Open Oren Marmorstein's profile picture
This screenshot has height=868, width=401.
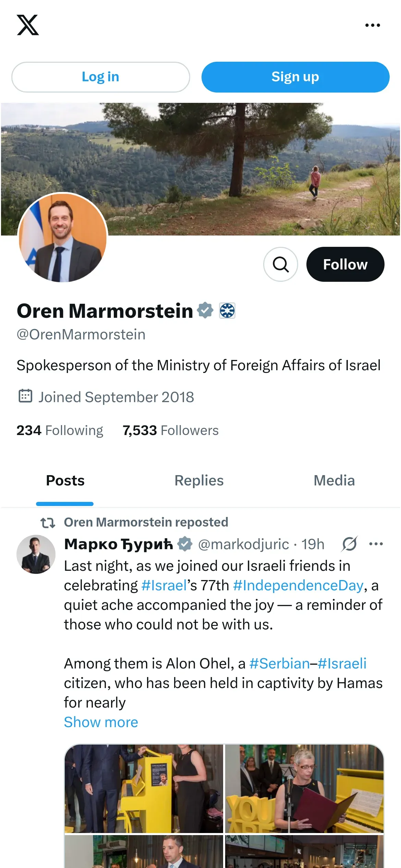coord(63,238)
